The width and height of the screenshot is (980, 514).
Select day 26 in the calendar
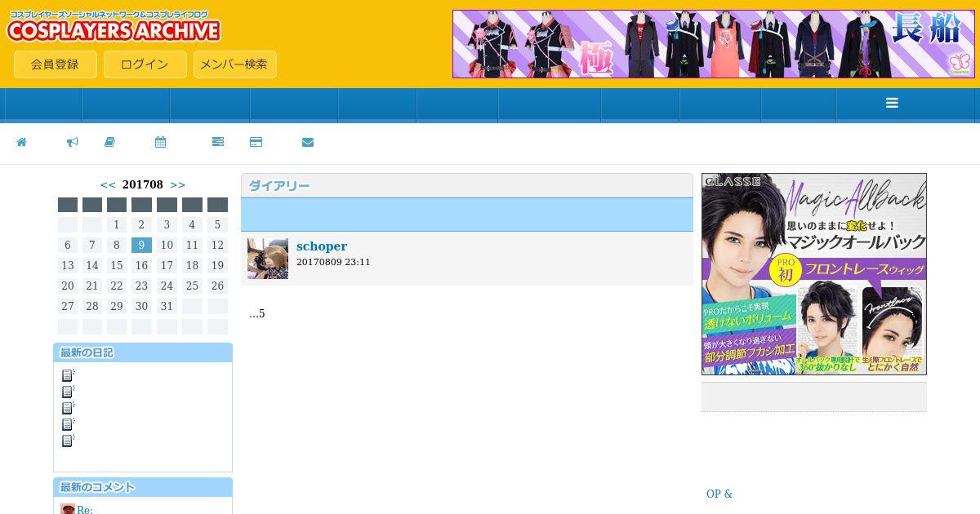point(217,286)
